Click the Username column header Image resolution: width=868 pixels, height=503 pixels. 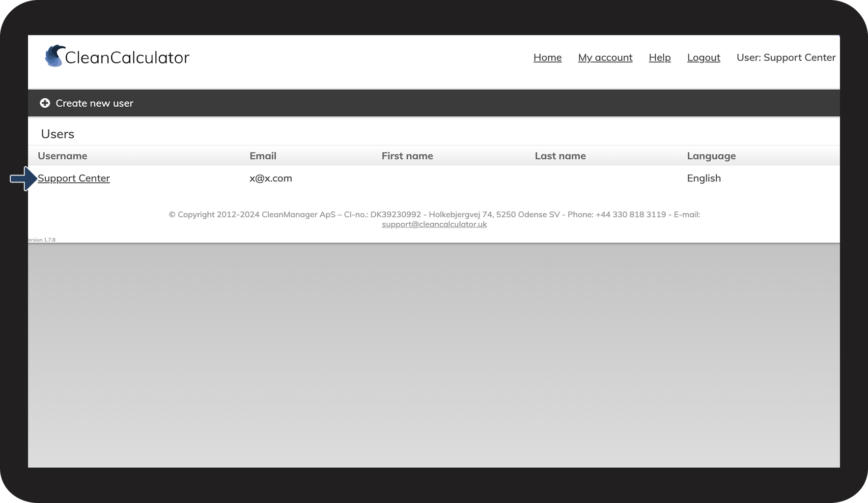point(62,156)
